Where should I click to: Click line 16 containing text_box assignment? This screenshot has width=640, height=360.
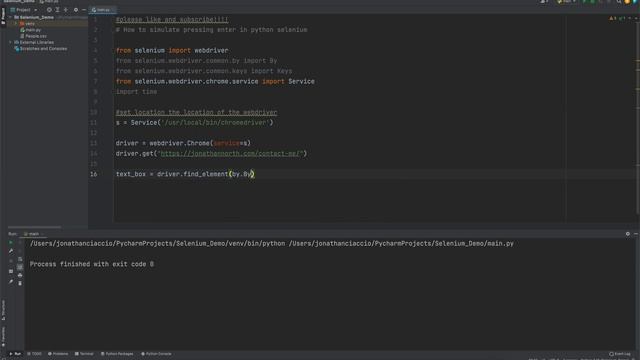click(x=185, y=174)
